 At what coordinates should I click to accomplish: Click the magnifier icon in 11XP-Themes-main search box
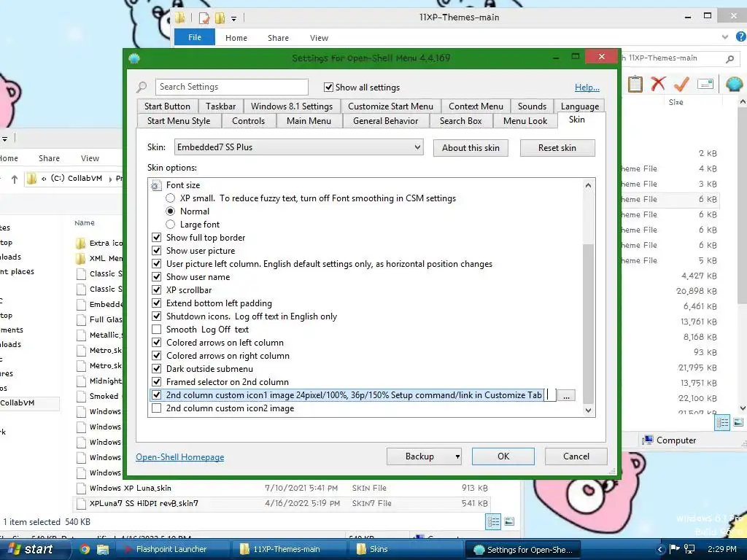[x=729, y=58]
